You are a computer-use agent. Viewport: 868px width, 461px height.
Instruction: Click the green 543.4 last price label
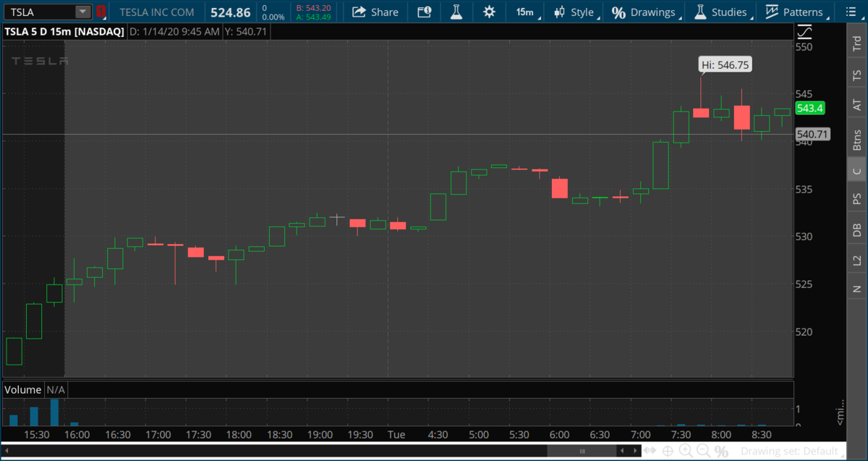pos(810,109)
